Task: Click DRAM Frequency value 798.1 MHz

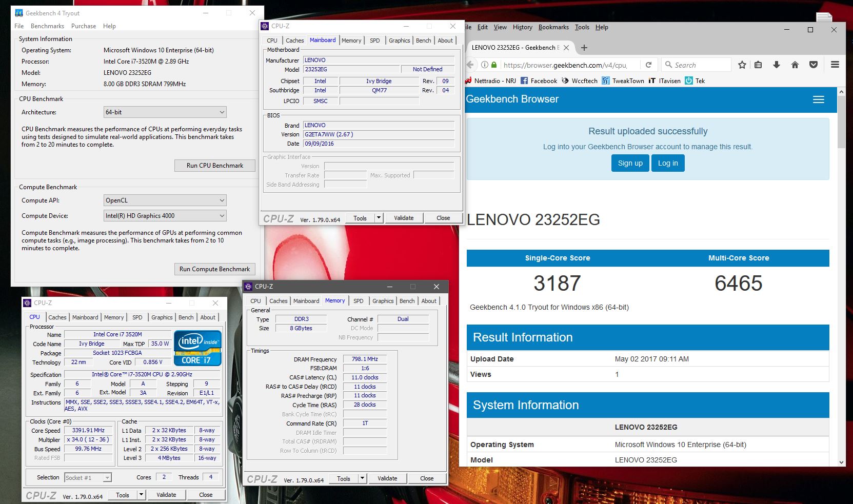Action: [x=365, y=359]
